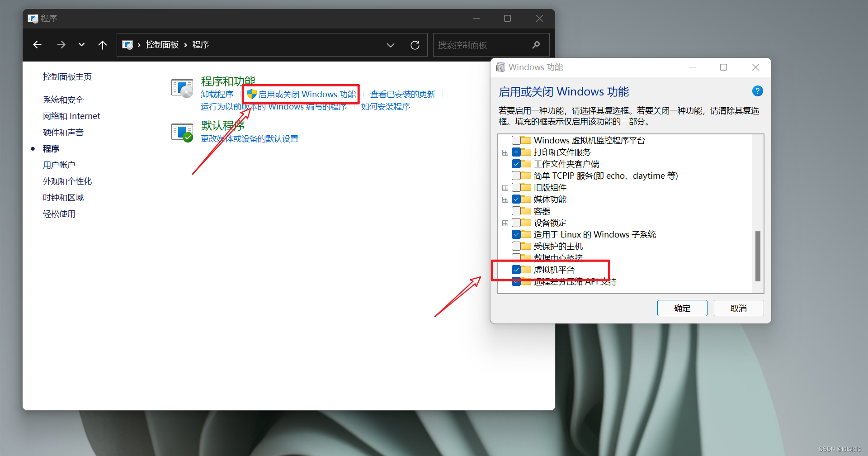This screenshot has width=868, height=456.
Task: Click the Windows 功能 title bar icon
Action: pyautogui.click(x=500, y=67)
